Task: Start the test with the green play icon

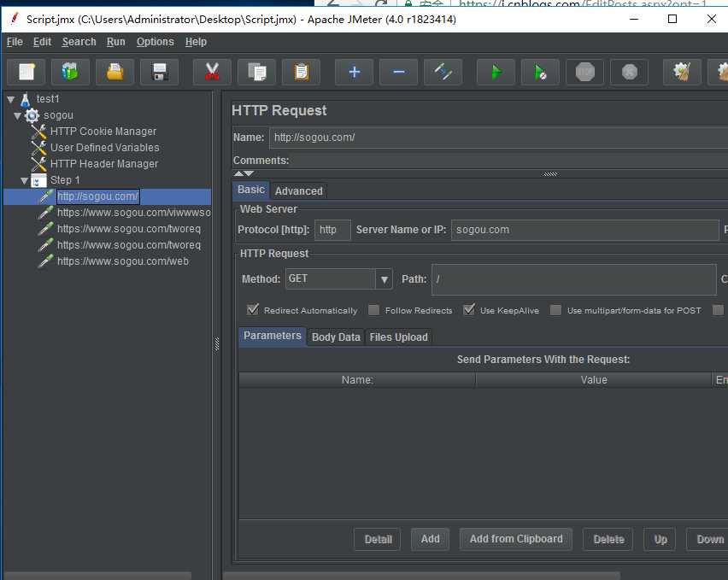Action: 496,72
